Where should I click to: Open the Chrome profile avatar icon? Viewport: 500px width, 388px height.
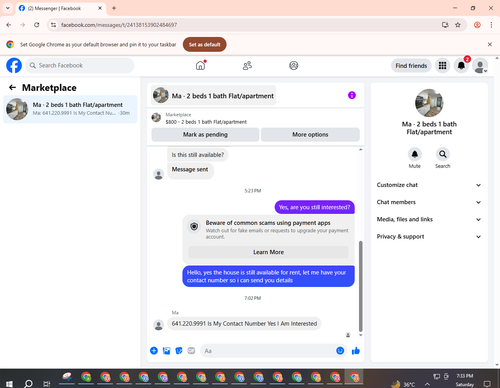[x=477, y=25]
